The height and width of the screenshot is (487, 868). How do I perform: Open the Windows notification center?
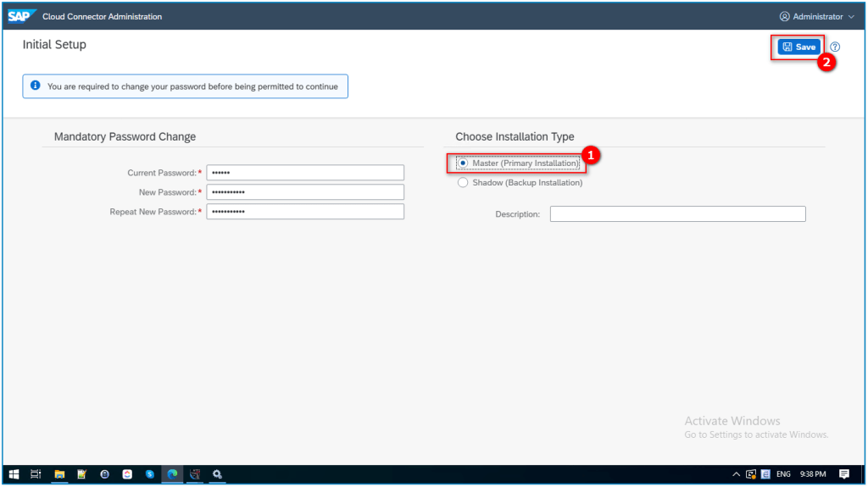pos(843,474)
